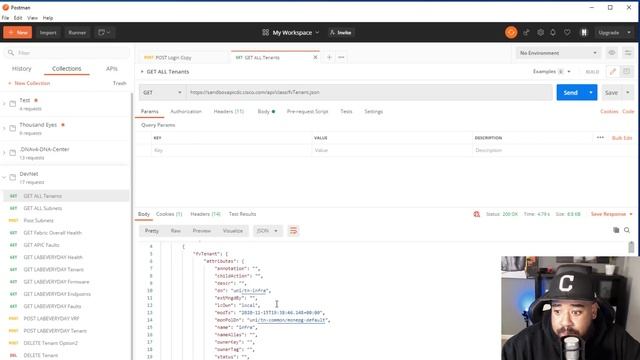Collapse GET ALL Tenants request title triangle
The image size is (640, 360).
(142, 71)
